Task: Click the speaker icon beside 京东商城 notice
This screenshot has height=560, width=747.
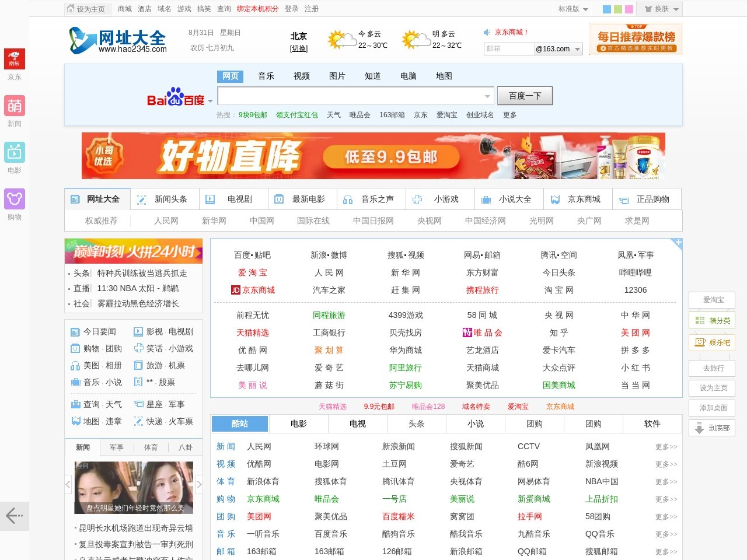Action: pyautogui.click(x=487, y=32)
